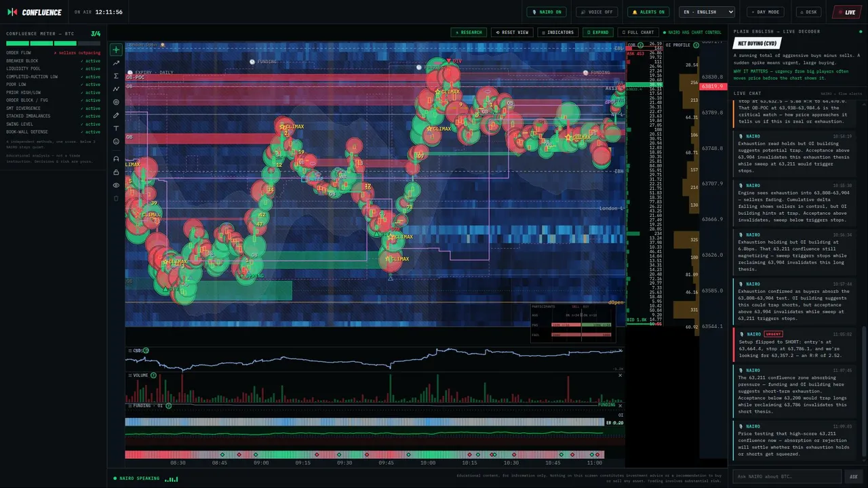The height and width of the screenshot is (488, 868).
Task: Select the polyline path drawing tool
Action: (116, 89)
